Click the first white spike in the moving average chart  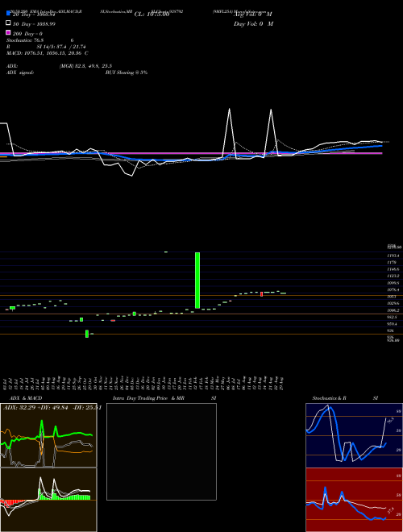(230, 132)
